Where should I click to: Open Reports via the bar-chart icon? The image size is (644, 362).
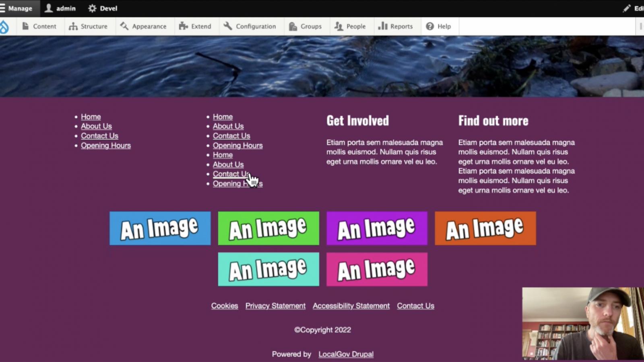382,26
